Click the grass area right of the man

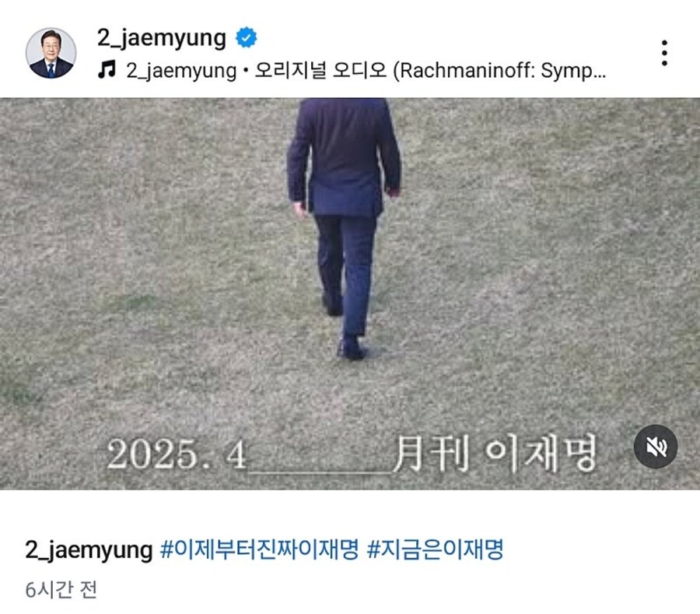pyautogui.click(x=549, y=259)
